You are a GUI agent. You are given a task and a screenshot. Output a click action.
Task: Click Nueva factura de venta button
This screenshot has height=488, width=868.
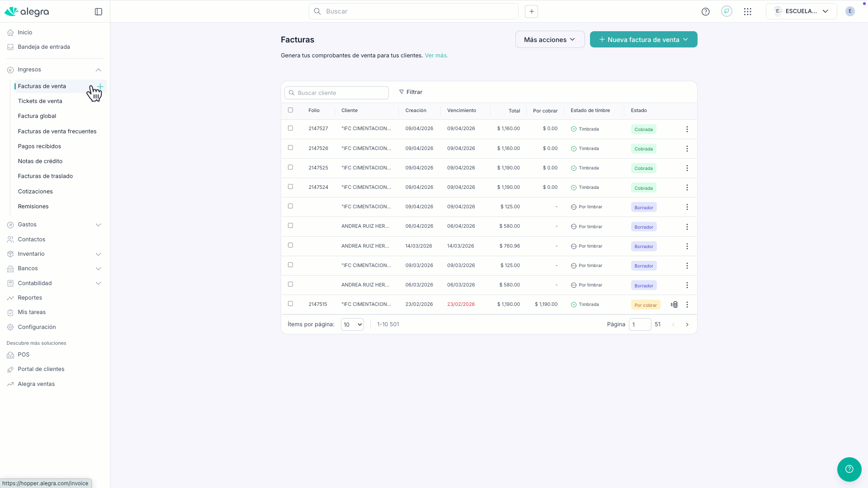(x=643, y=40)
